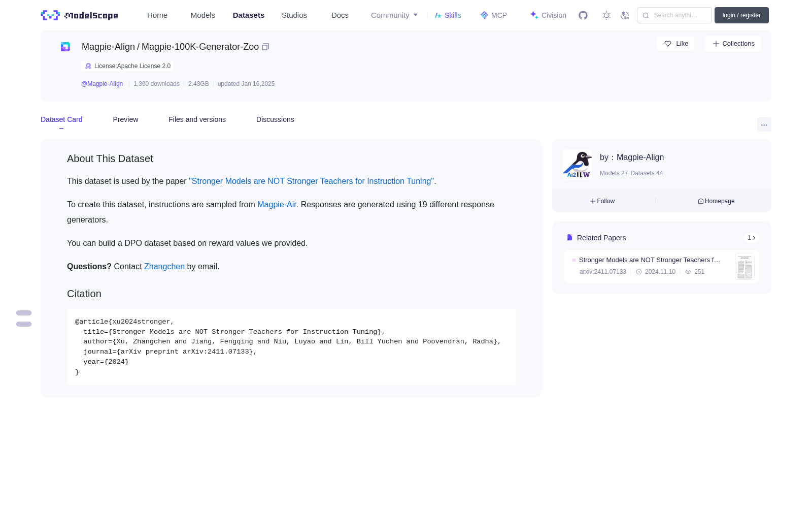Expand Related Papers count arrow
This screenshot has height=508, width=812.
pos(752,238)
